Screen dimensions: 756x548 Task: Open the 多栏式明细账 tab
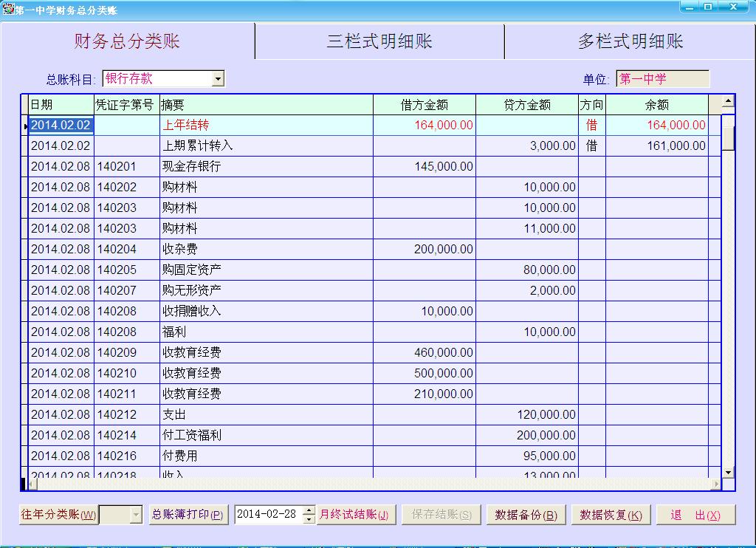tap(630, 41)
